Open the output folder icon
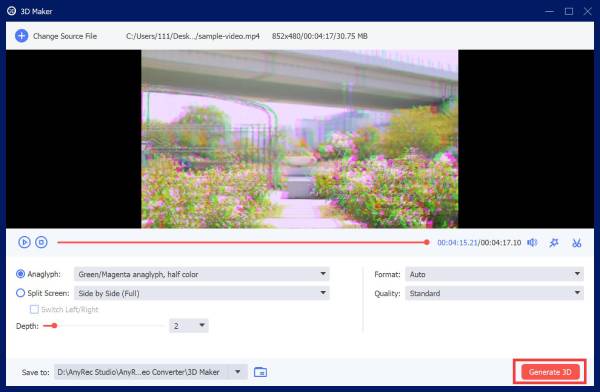The width and height of the screenshot is (600, 392). 260,372
